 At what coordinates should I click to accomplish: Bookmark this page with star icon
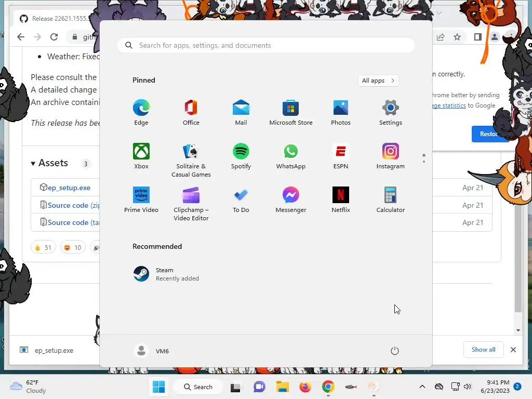click(457, 37)
